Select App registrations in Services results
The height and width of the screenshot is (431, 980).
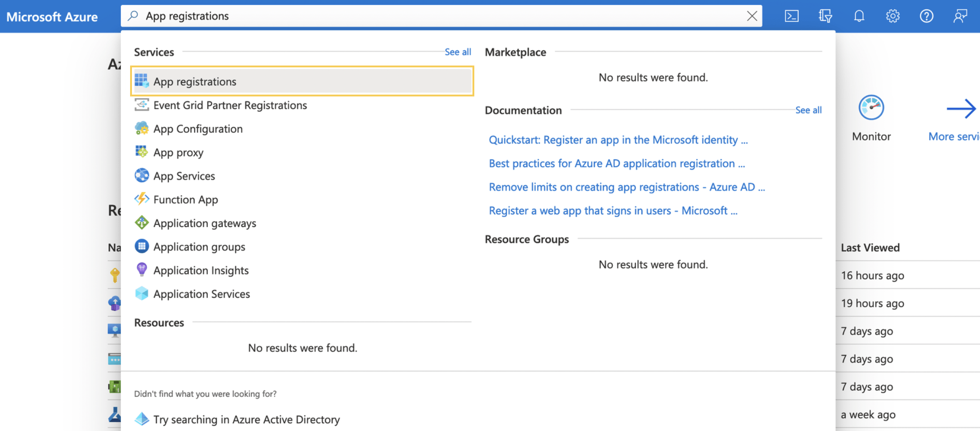point(195,82)
